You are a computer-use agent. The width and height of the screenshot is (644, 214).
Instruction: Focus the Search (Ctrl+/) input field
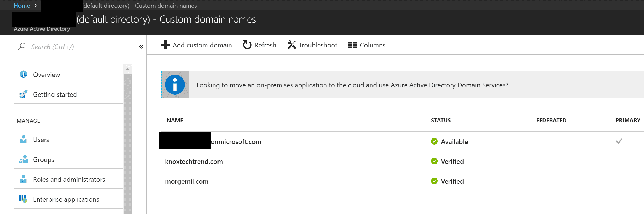[x=73, y=47]
